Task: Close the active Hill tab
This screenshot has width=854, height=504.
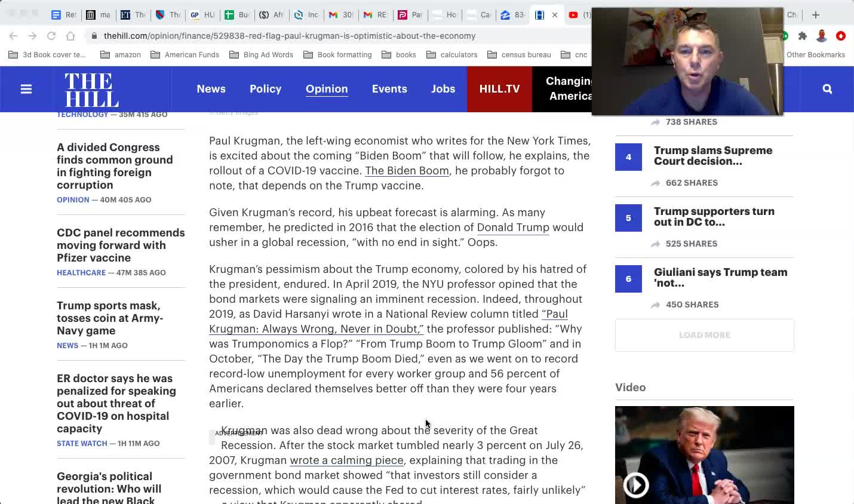Action: (x=555, y=15)
